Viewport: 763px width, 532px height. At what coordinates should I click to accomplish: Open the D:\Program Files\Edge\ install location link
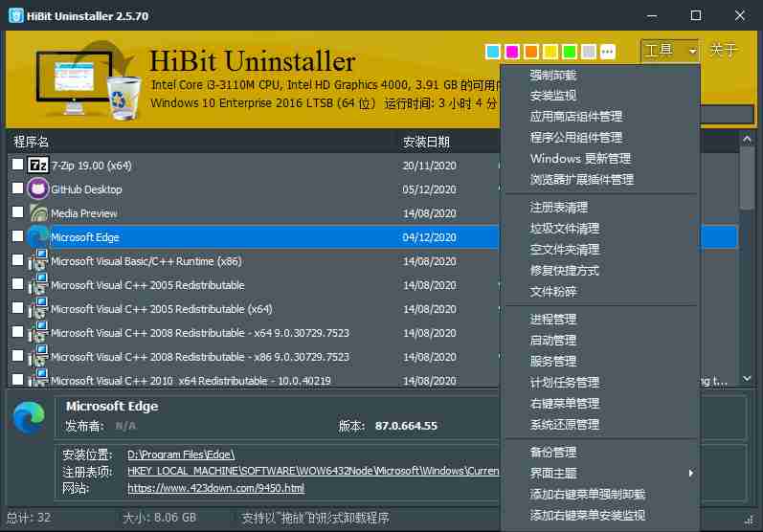(x=181, y=454)
